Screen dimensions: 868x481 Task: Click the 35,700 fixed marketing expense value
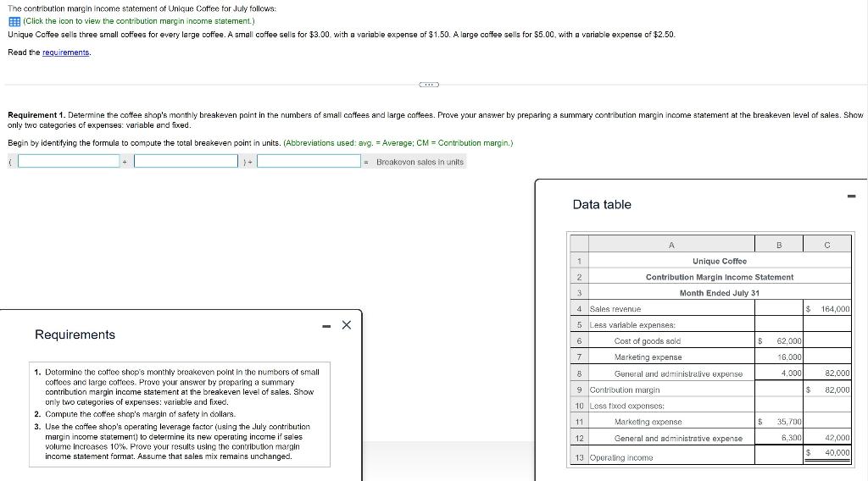789,422
